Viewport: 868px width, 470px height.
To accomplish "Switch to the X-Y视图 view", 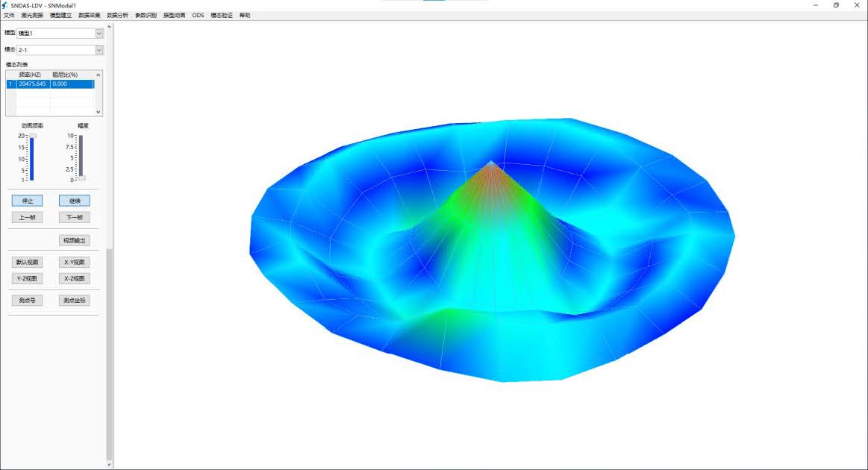I will pyautogui.click(x=75, y=263).
